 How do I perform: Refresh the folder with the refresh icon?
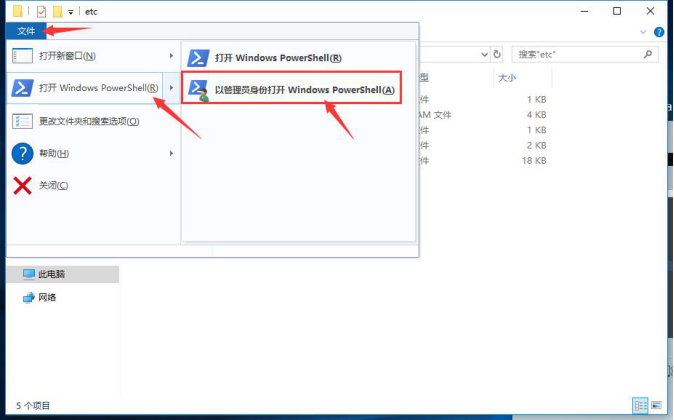[x=497, y=55]
